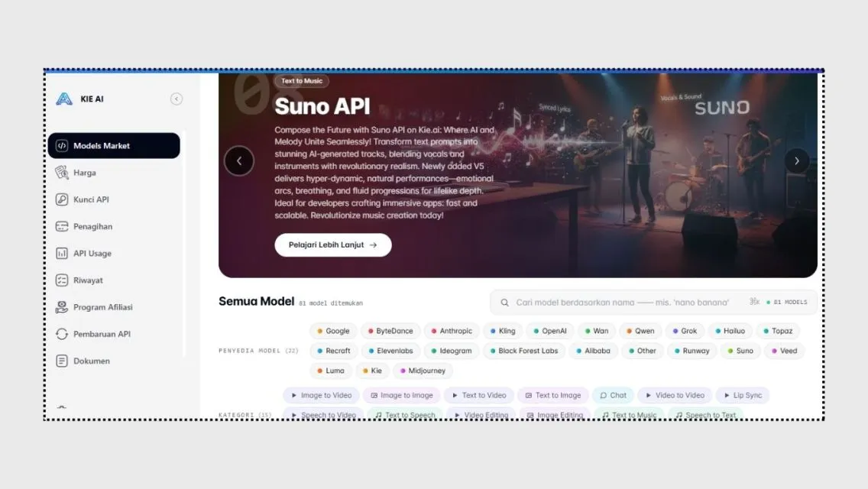This screenshot has height=489, width=868.
Task: Click the Penagihan billing card icon
Action: point(61,226)
